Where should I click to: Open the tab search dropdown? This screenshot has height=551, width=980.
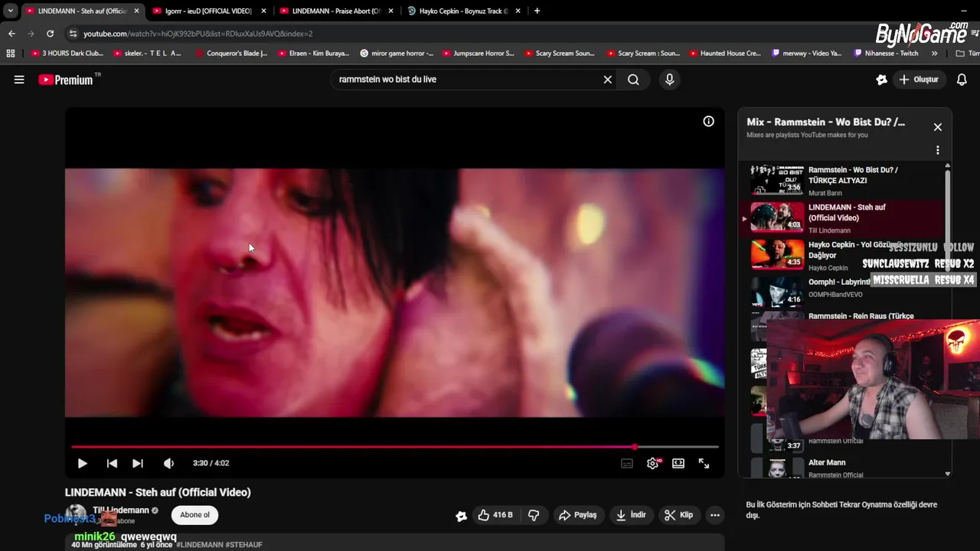(11, 11)
